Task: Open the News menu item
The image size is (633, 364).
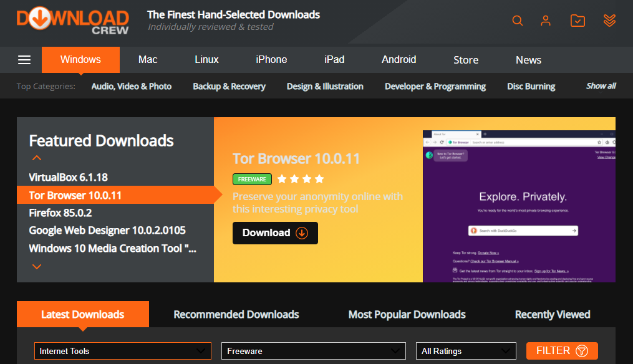Action: tap(528, 60)
